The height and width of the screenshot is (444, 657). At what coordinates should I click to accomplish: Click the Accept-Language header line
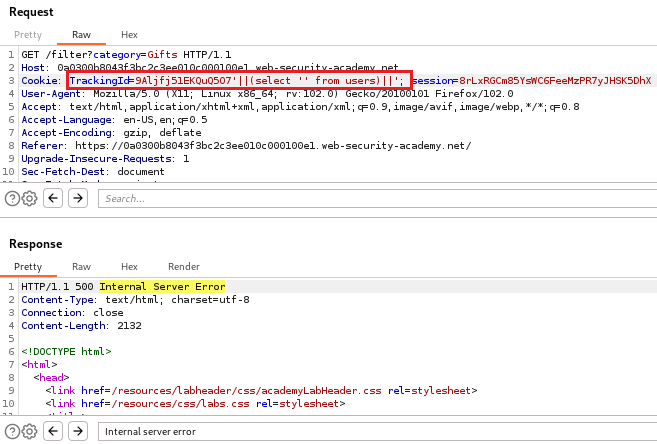pos(114,119)
